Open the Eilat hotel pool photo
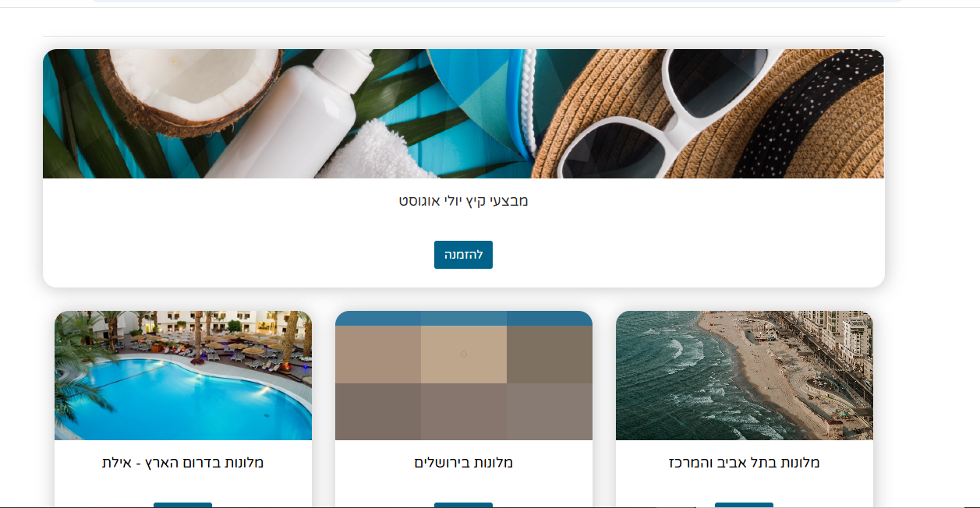The height and width of the screenshot is (508, 980). click(x=183, y=376)
